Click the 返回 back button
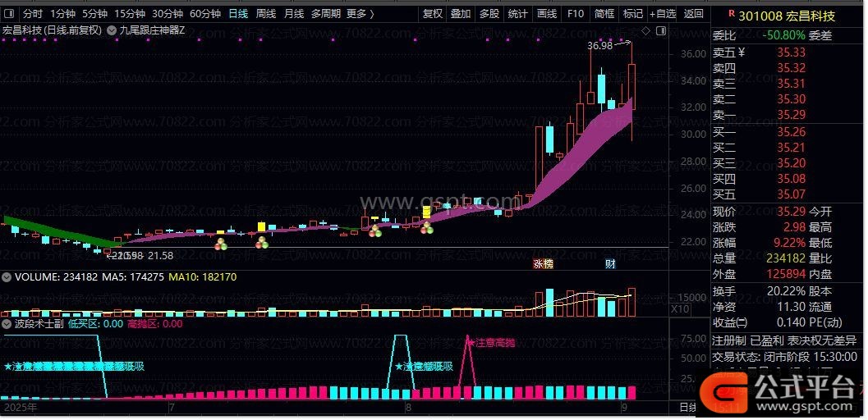 [694, 14]
